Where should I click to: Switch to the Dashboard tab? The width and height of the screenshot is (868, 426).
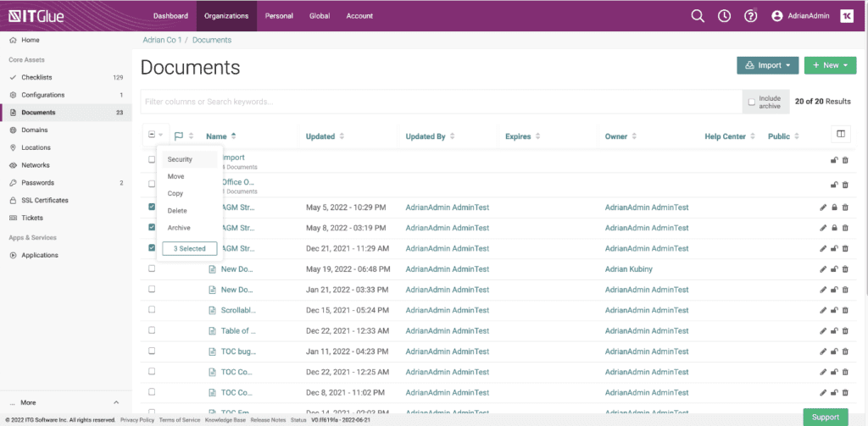click(x=170, y=15)
